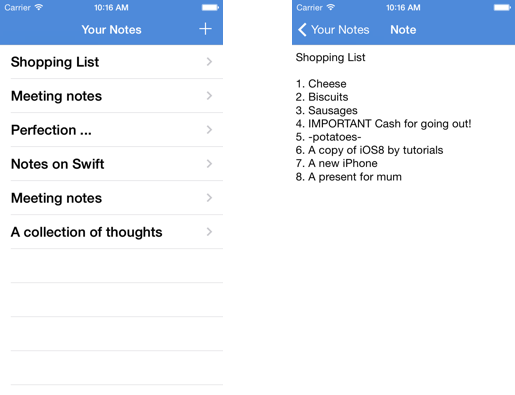Tap the disclosure chevron on the Notes on Swift row
The image size is (515, 395).
tap(209, 164)
